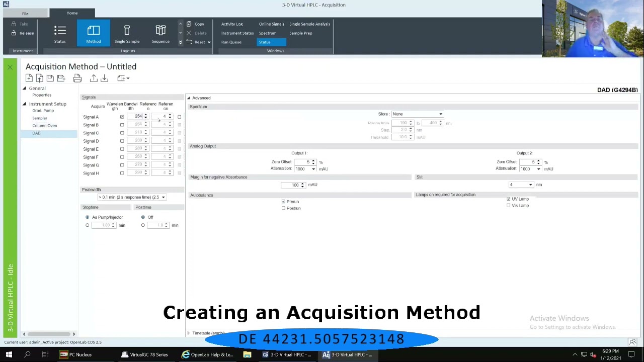The image size is (644, 362).
Task: Click Output 1 Zero Offset field
Action: click(x=305, y=162)
